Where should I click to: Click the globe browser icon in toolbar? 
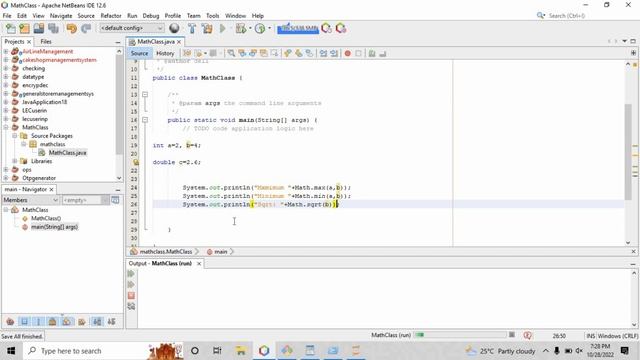[174, 28]
